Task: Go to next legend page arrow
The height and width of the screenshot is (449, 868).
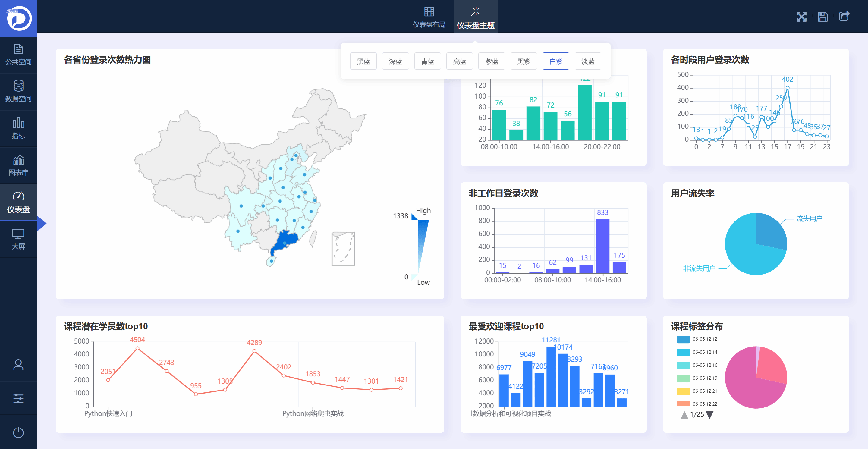Action: click(x=709, y=415)
